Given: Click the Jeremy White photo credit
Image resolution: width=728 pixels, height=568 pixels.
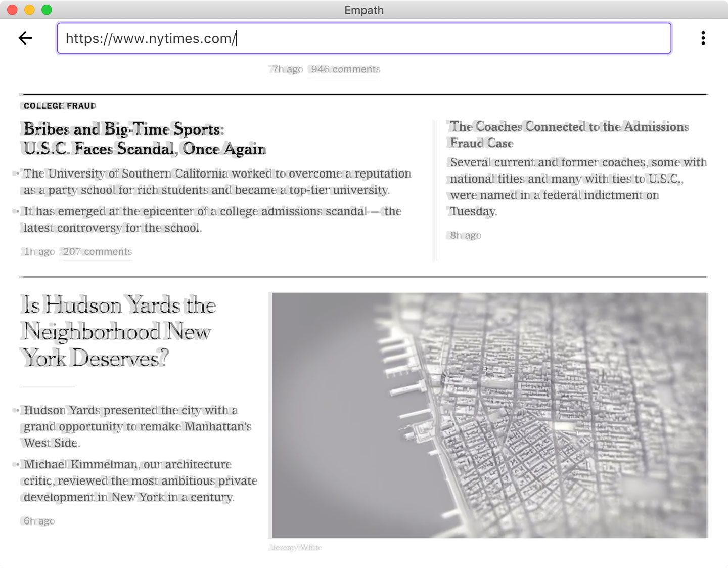Looking at the screenshot, I should pos(296,547).
